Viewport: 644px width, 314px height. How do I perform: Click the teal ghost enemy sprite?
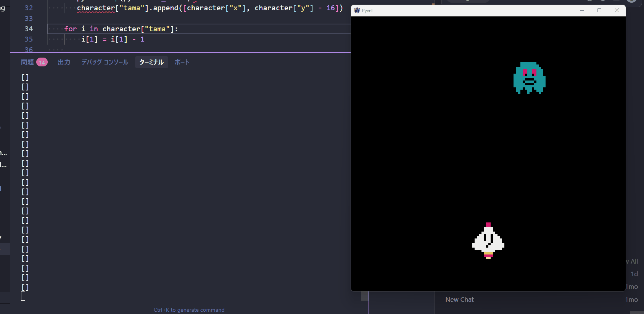(529, 78)
